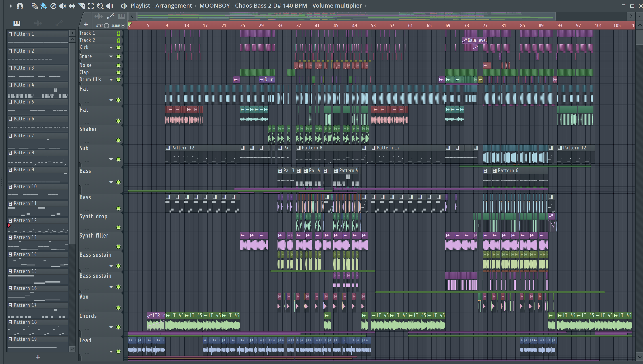Show automation clips in the picker panel

point(59,23)
